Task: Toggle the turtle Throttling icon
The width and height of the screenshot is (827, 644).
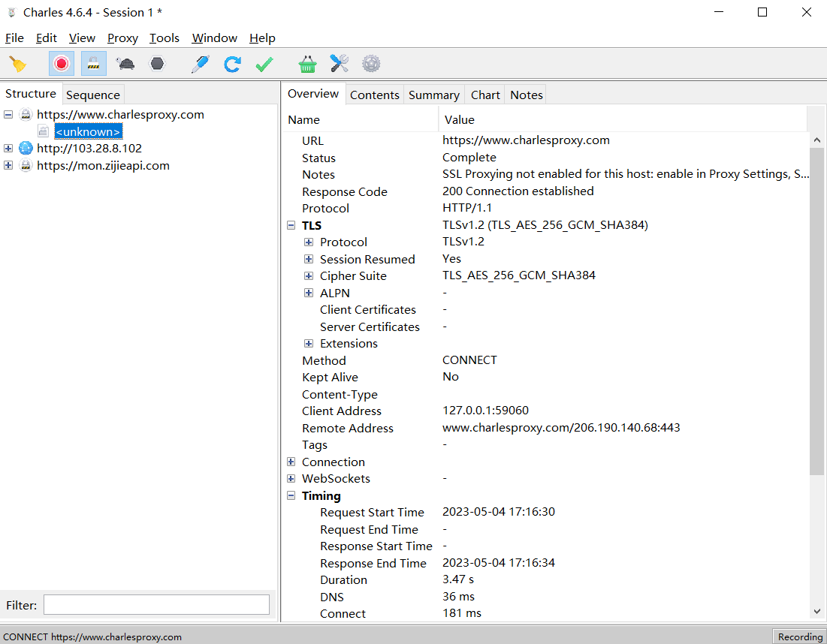Action: (125, 64)
